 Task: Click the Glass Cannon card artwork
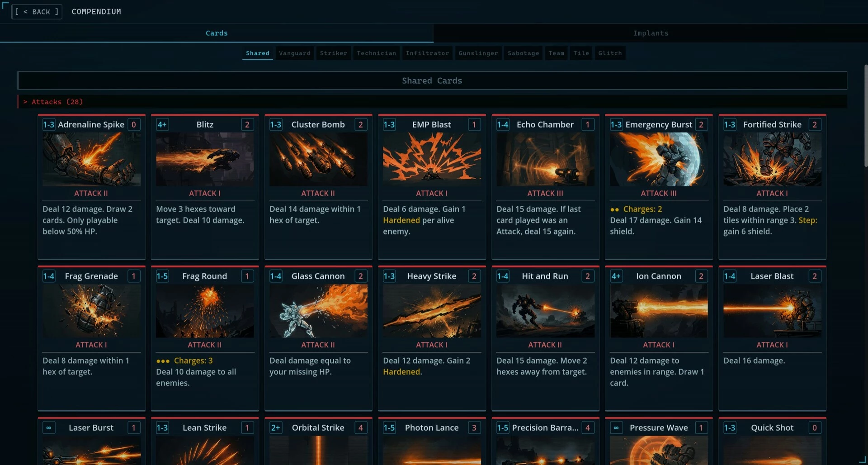pyautogui.click(x=318, y=311)
